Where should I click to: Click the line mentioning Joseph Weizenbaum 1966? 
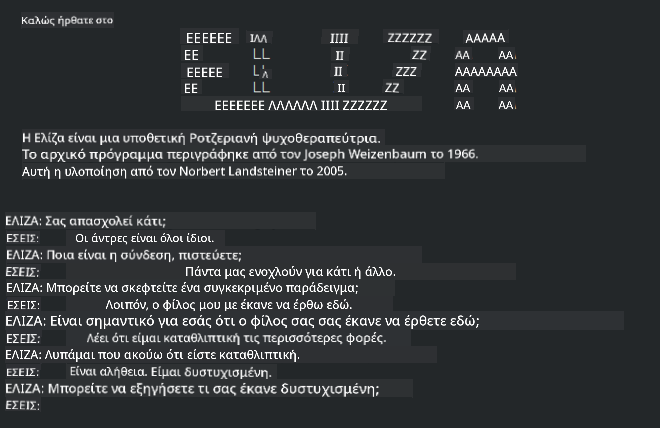(250, 154)
